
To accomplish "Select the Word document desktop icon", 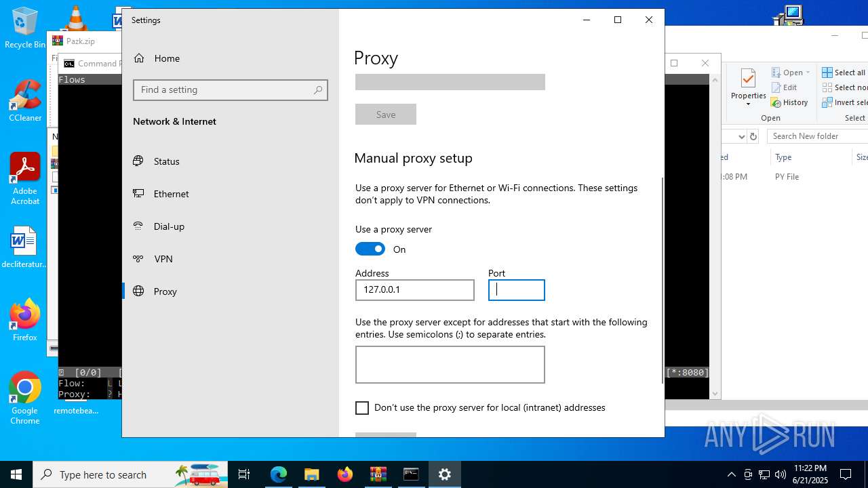I will point(24,247).
